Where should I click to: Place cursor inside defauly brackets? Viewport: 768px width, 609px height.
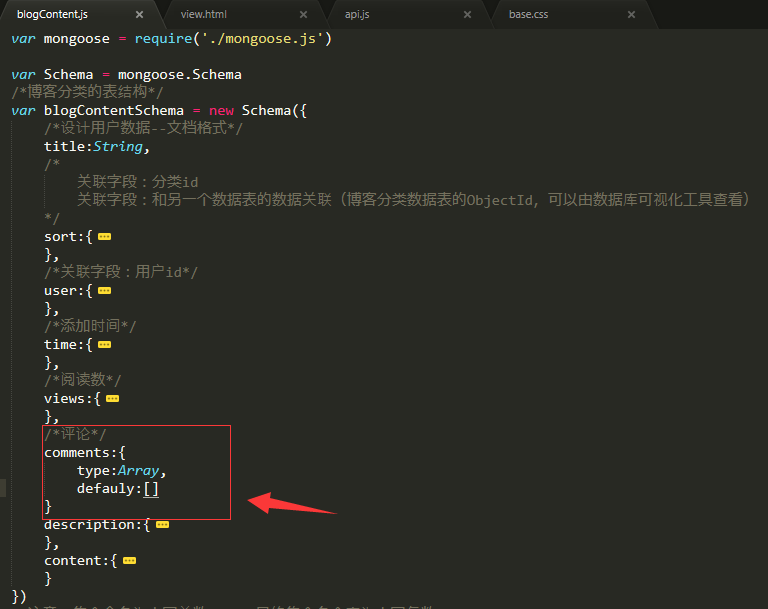pos(151,489)
